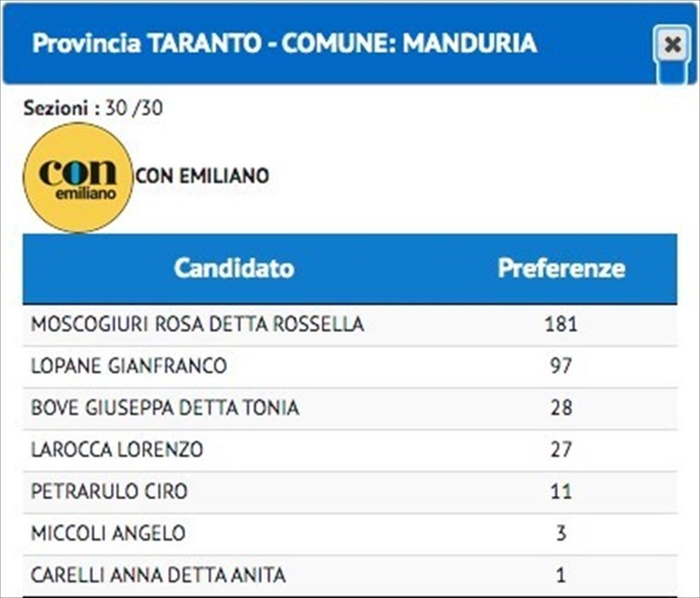This screenshot has height=598, width=700.
Task: Close the Manduria results dialog
Action: [x=672, y=44]
